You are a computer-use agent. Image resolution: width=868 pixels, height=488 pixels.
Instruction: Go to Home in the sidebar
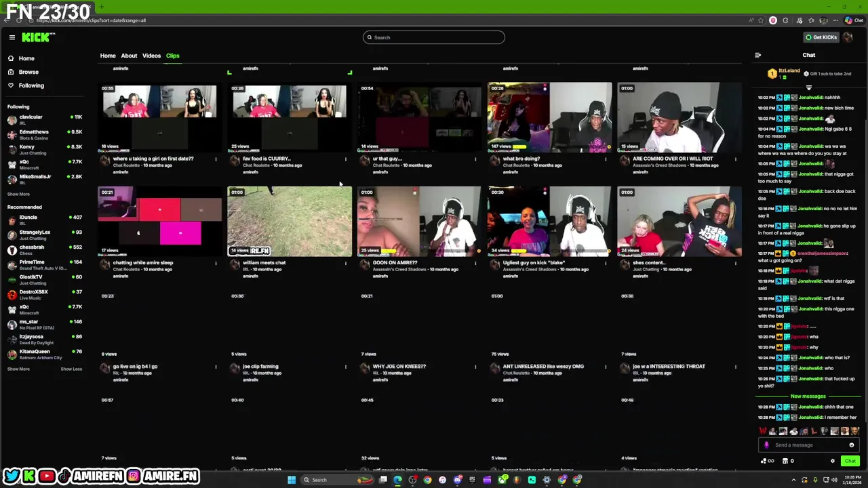click(x=26, y=58)
